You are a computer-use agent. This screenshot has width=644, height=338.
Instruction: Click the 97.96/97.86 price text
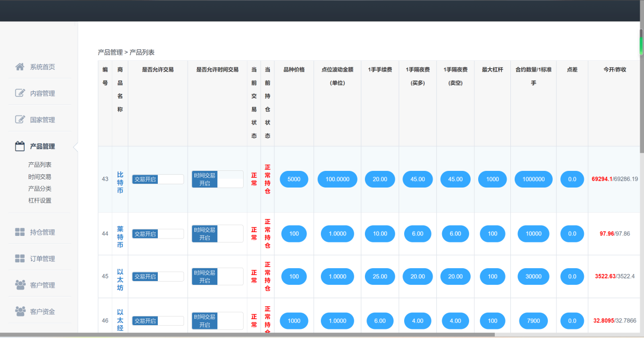pos(615,234)
